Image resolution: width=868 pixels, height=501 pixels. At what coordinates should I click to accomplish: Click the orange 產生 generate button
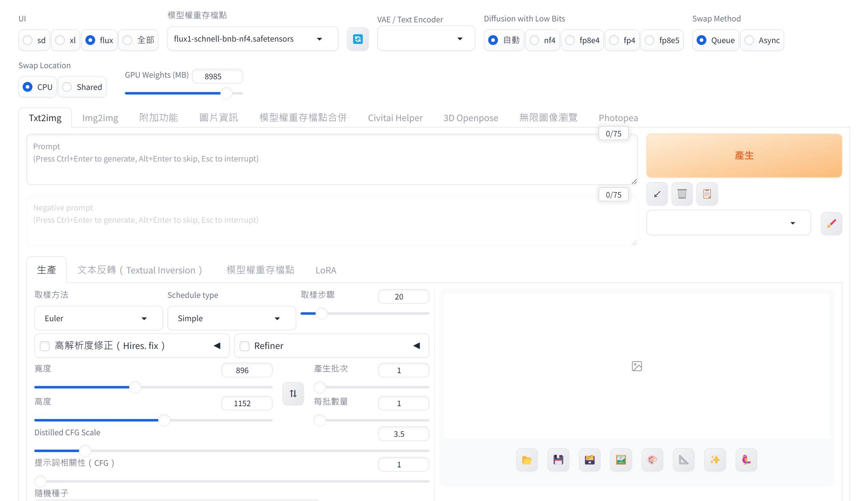(x=744, y=155)
